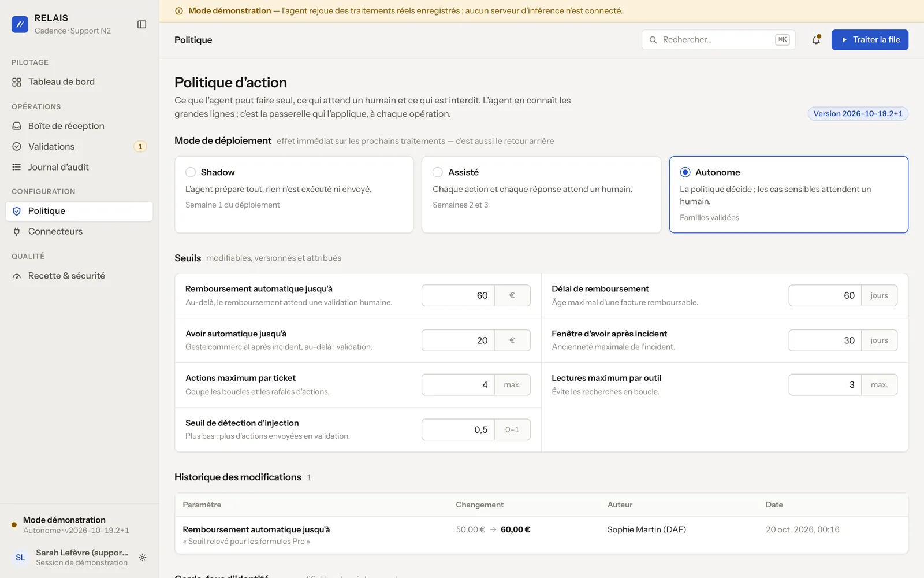This screenshot has width=924, height=578.
Task: Click the Connecteurs plug icon
Action: pyautogui.click(x=17, y=232)
